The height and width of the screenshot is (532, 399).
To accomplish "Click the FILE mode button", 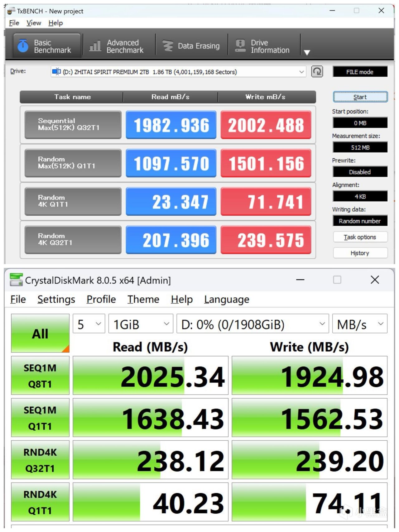I will 360,72.
